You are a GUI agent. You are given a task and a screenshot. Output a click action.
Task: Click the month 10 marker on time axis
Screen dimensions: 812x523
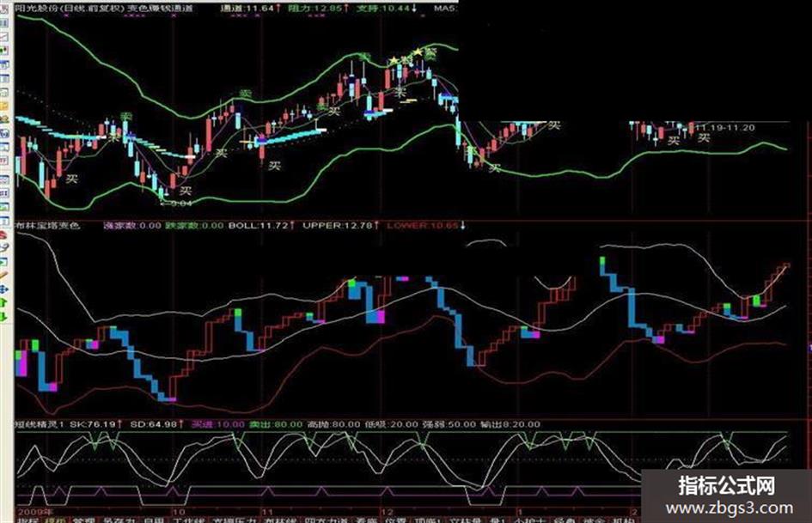coord(180,512)
